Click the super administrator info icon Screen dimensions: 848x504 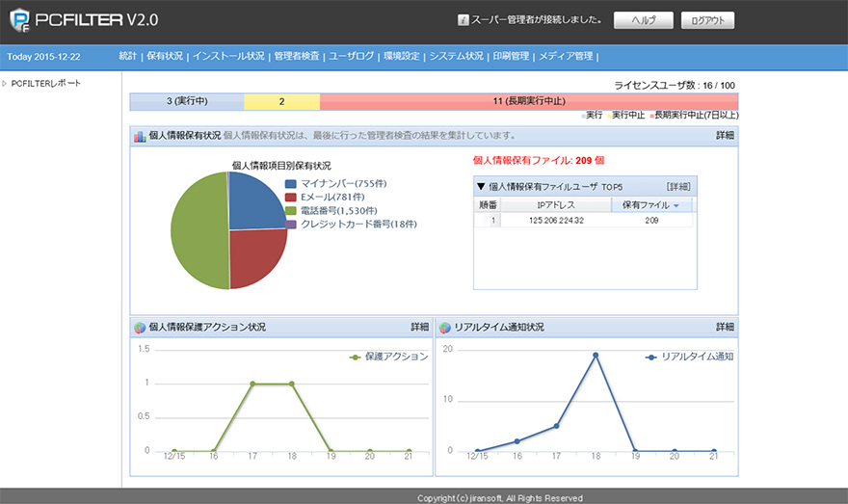pos(463,20)
